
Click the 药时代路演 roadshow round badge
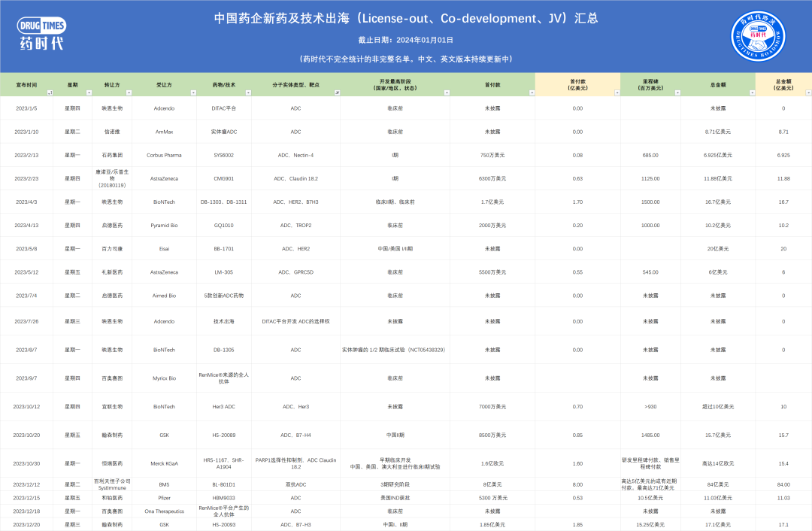[x=758, y=36]
